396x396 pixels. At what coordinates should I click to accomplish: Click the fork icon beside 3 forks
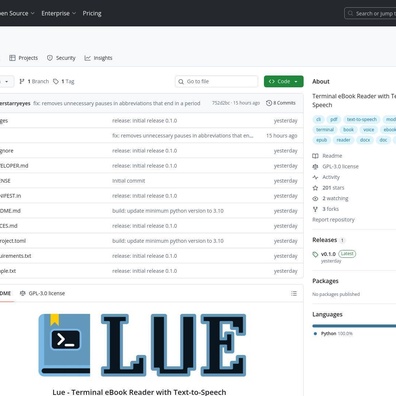(315, 209)
